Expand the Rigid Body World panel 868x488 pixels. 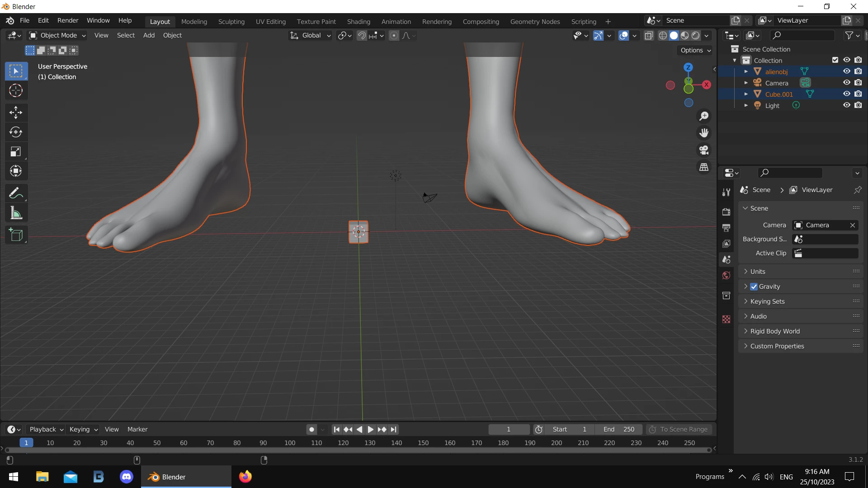[x=775, y=331]
